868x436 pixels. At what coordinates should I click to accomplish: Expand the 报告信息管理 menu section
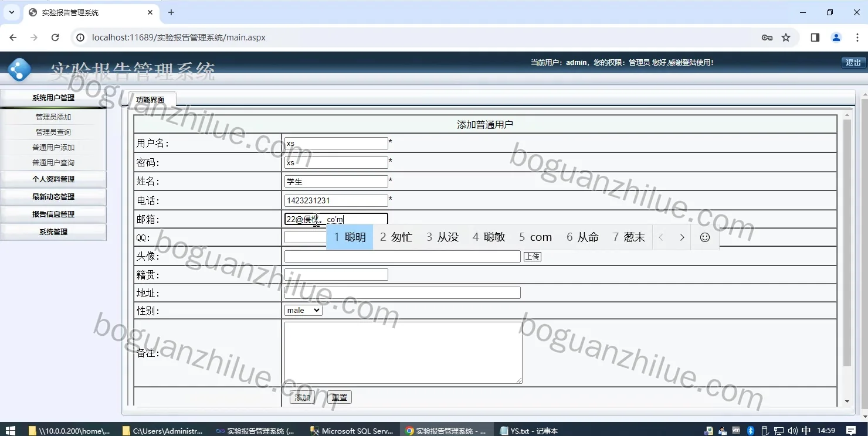coord(53,214)
